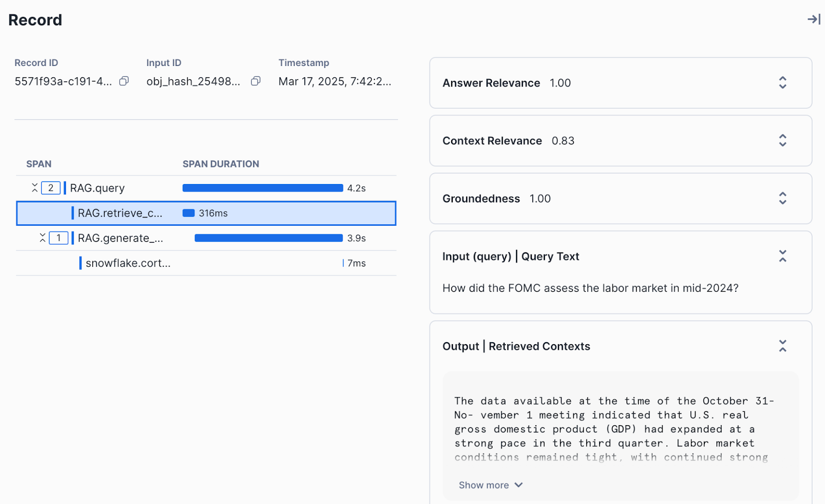
Task: Select the RAG.retrieve_c... span row
Action: pos(120,213)
